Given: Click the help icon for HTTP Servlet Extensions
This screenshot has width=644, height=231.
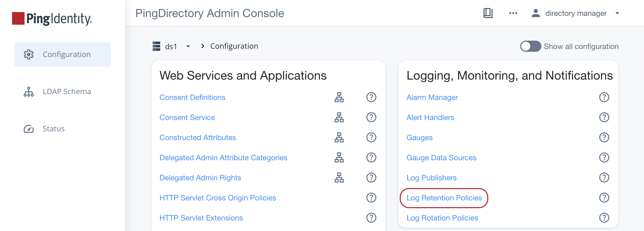Looking at the screenshot, I should tap(371, 218).
